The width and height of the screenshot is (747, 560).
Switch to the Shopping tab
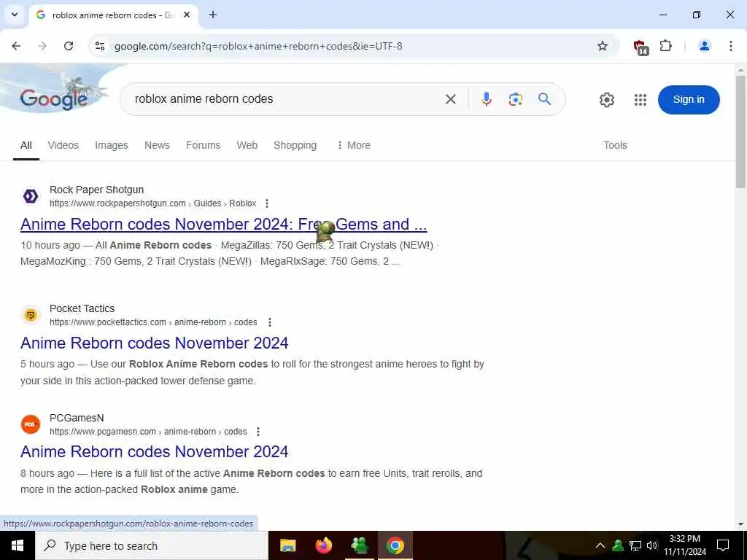coord(295,145)
